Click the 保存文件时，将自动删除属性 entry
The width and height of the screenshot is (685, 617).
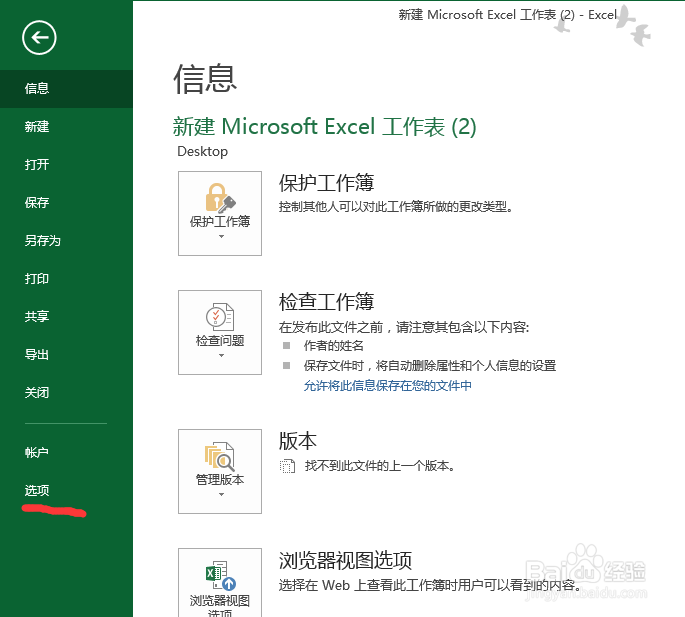click(430, 365)
